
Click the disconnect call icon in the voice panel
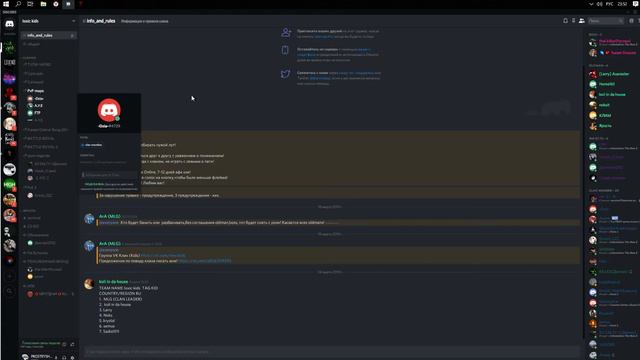tap(72, 344)
